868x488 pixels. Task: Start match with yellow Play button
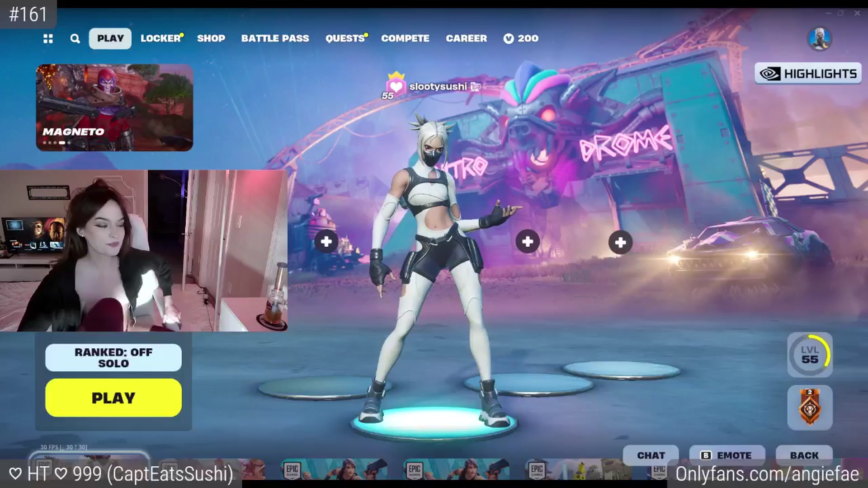[113, 398]
